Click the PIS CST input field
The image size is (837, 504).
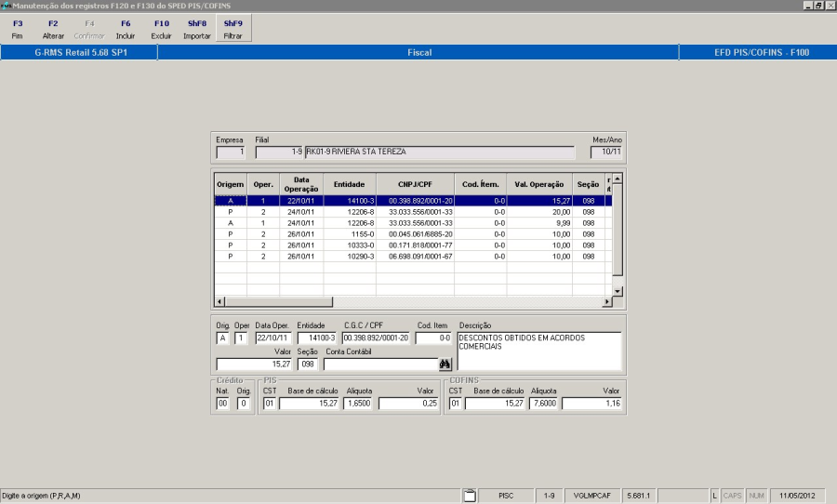click(x=269, y=404)
